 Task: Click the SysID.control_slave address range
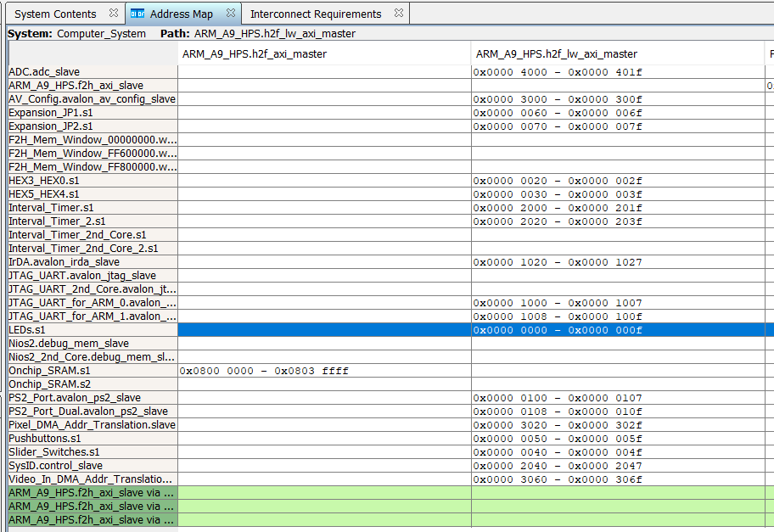[558, 466]
